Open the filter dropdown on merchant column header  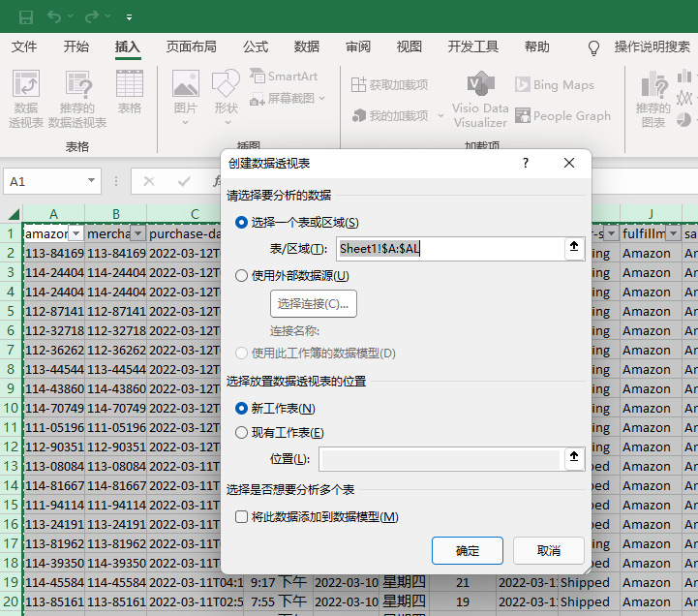point(138,233)
